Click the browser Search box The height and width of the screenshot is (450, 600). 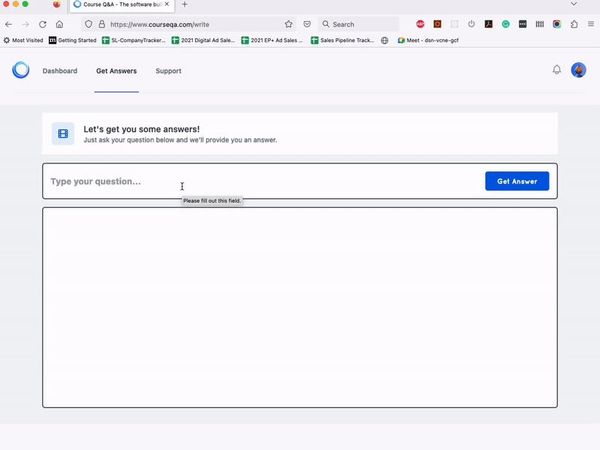[x=359, y=24]
